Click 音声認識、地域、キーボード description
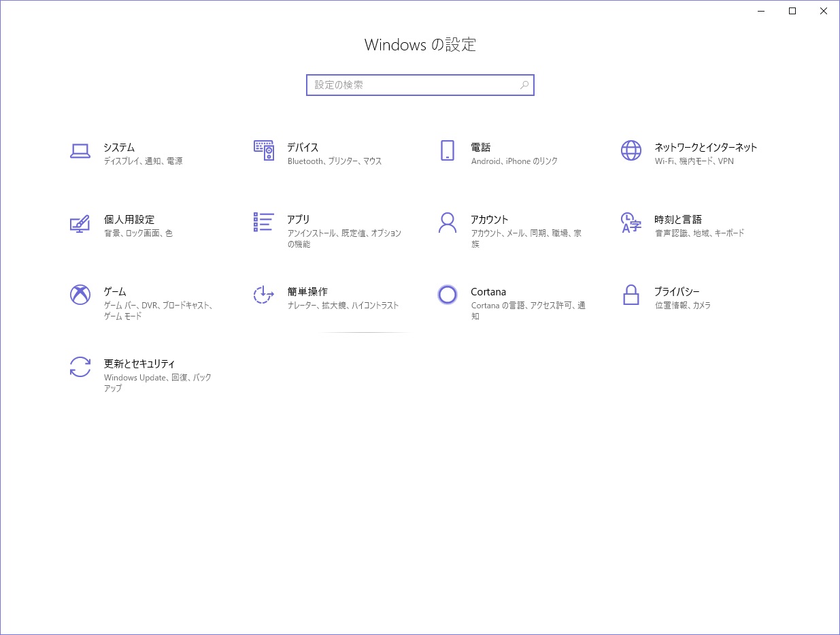 coord(700,233)
